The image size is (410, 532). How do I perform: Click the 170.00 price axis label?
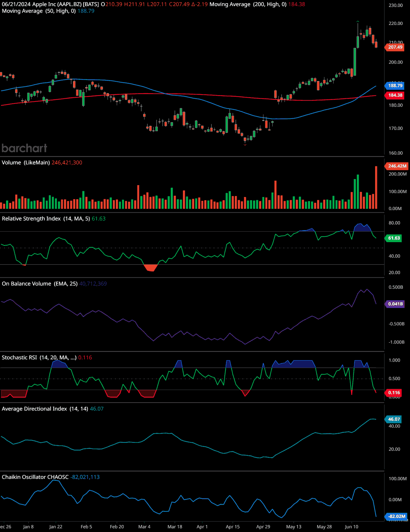click(396, 128)
